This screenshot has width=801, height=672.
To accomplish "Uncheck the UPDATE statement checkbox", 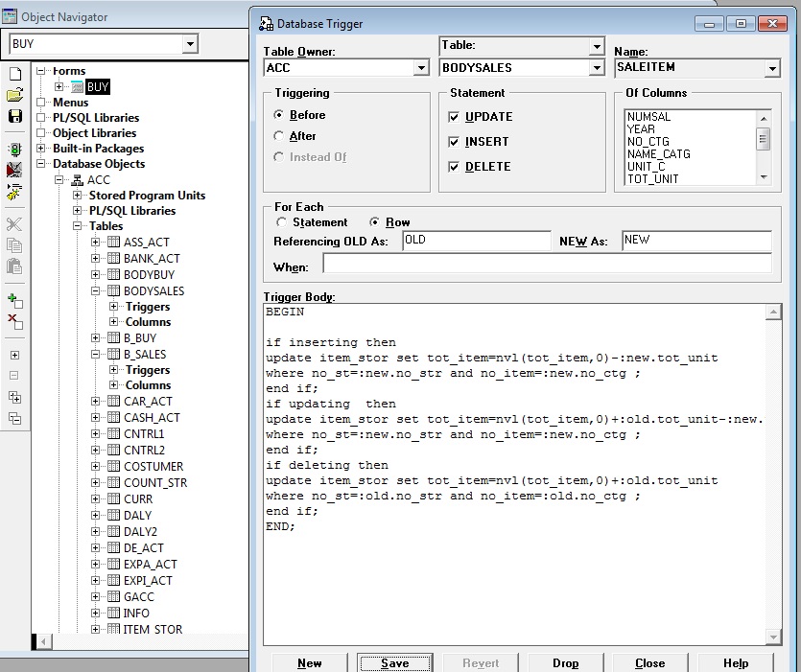I will coord(455,117).
